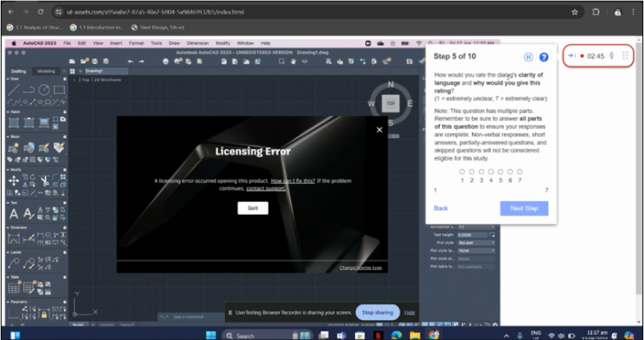Collapse the Modify panel section
Viewport: 644px width, 340px height.
9,169
